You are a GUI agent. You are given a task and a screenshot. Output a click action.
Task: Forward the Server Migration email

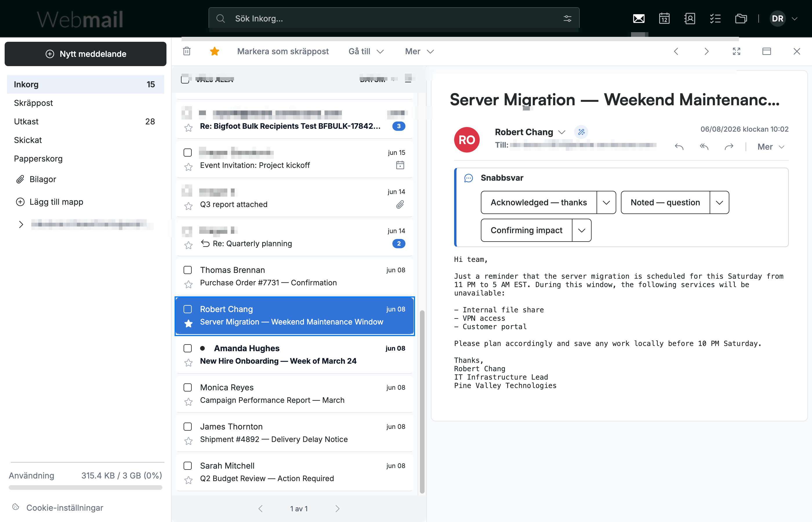click(x=729, y=146)
